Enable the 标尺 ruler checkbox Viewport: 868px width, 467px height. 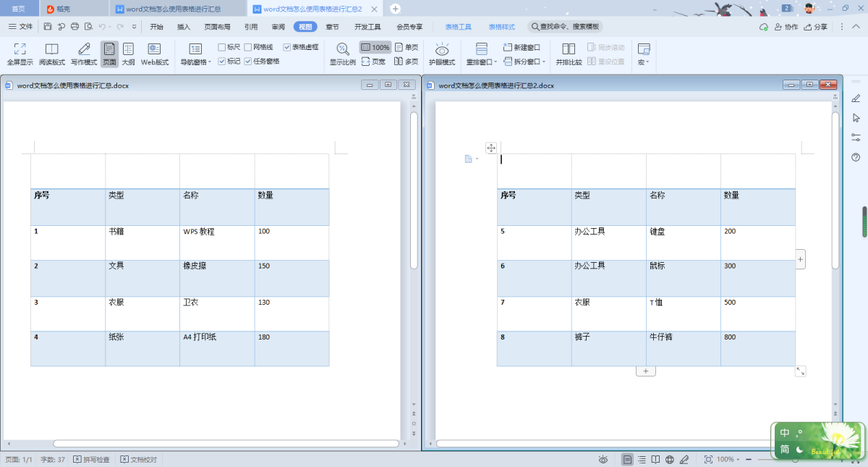click(x=222, y=47)
